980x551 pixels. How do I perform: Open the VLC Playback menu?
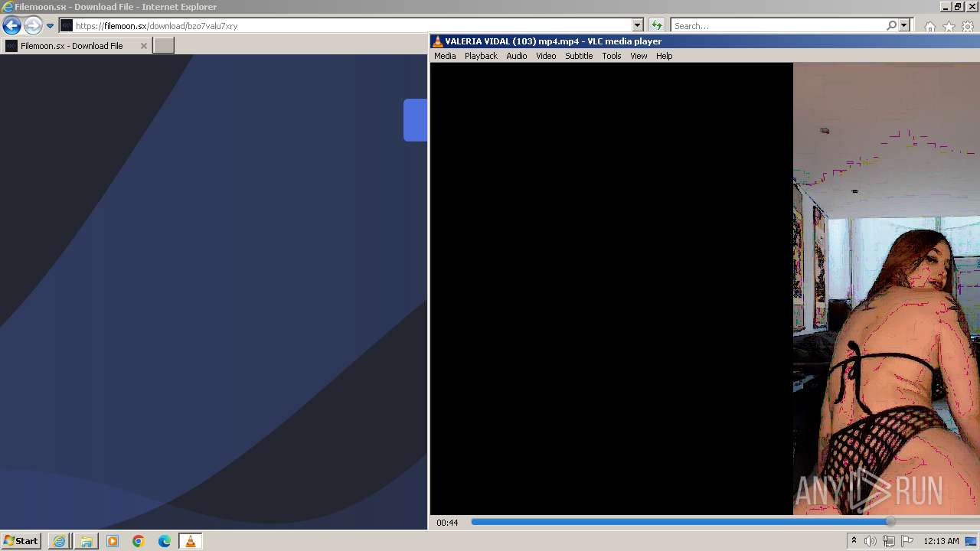point(481,56)
